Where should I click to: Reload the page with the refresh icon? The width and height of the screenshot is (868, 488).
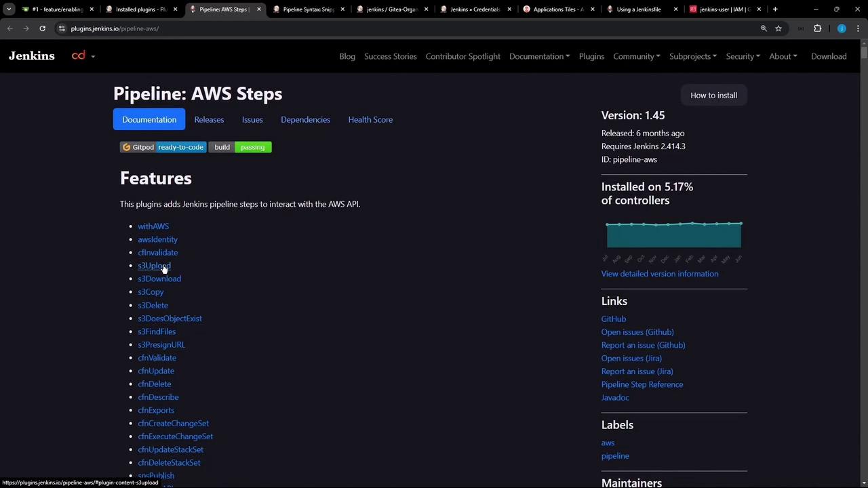click(42, 28)
